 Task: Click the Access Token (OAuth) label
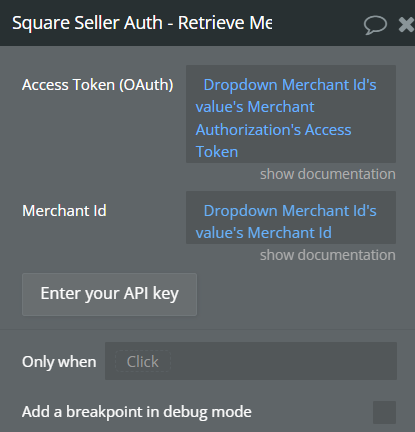point(98,85)
